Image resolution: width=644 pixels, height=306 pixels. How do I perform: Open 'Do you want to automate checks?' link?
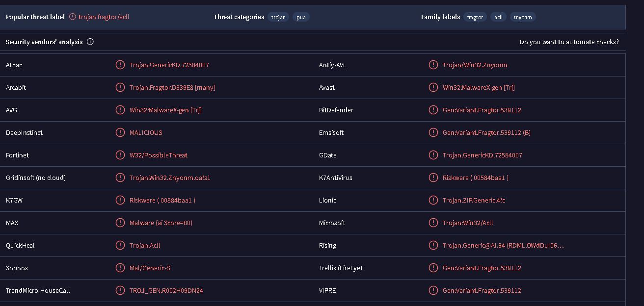pyautogui.click(x=569, y=42)
